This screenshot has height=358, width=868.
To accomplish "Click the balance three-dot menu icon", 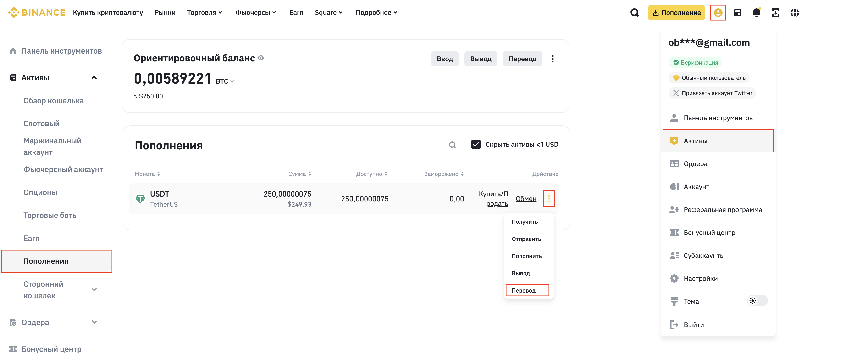I will (x=553, y=59).
